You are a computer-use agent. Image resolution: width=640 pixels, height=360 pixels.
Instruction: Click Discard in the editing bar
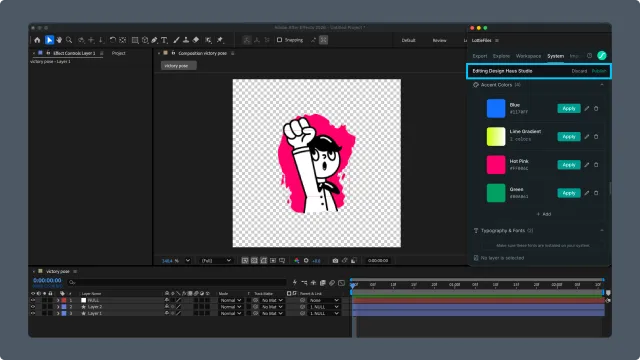pyautogui.click(x=579, y=71)
